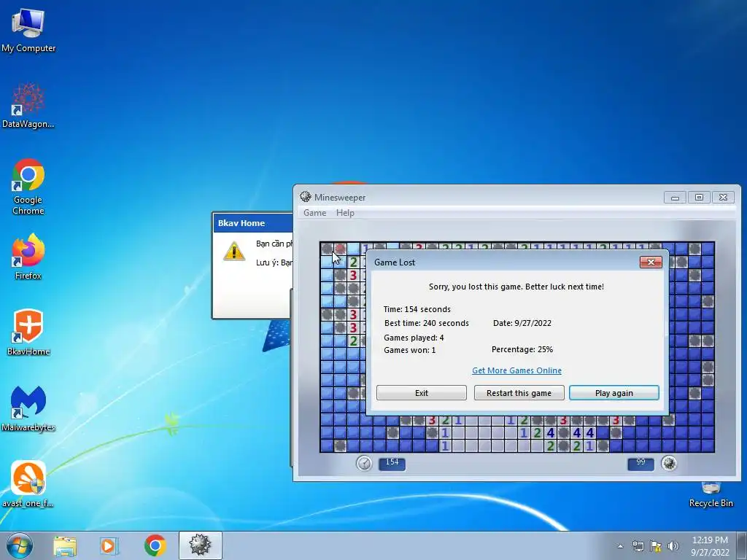Click the 'Sorry, you lost this game' message
747x560 pixels.
pos(516,287)
